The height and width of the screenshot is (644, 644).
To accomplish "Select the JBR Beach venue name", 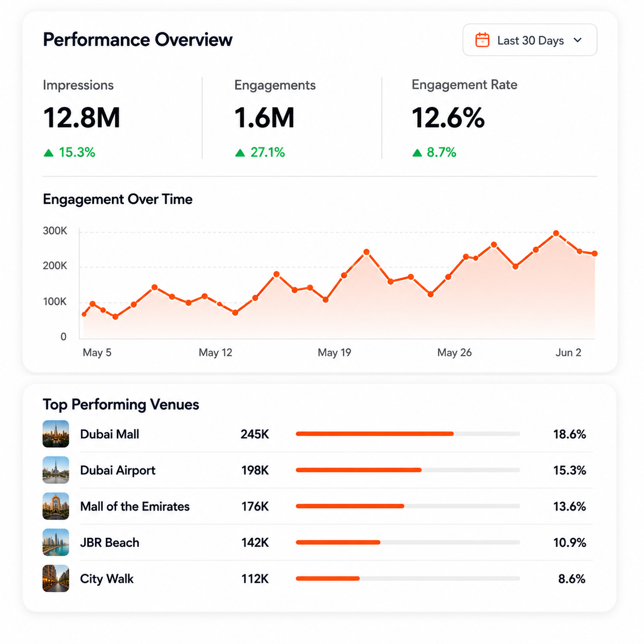I will coord(109,543).
